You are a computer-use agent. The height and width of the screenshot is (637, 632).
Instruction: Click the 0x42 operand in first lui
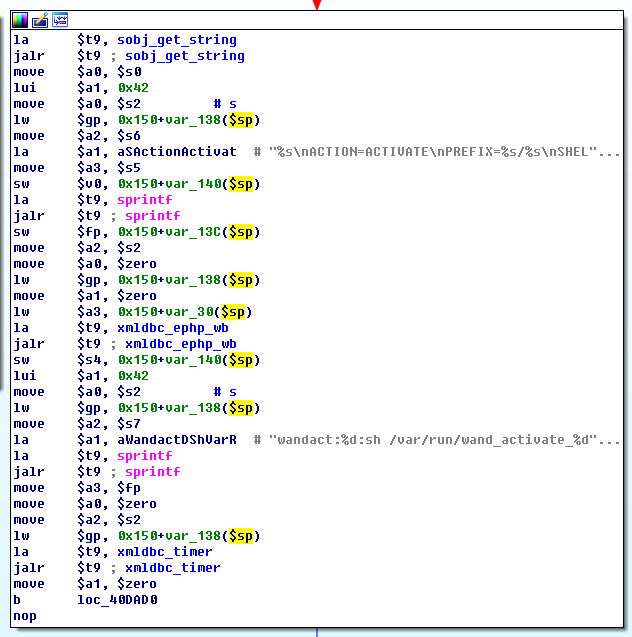click(x=132, y=88)
